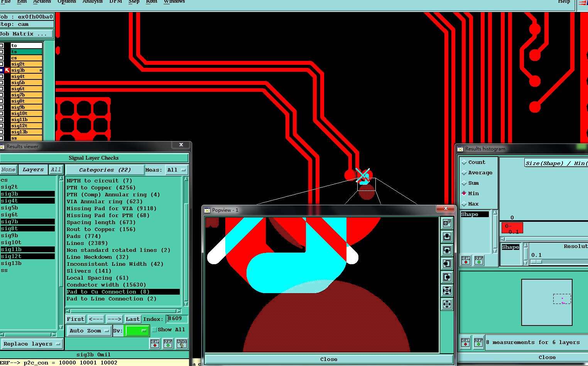Click the next result ---> button
588x366 pixels.
point(114,319)
